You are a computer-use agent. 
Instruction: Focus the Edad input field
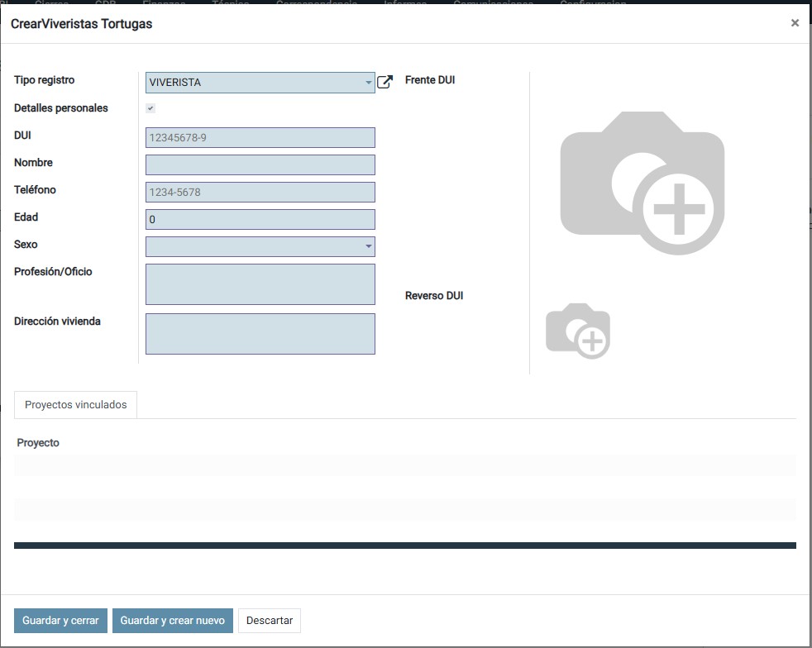click(260, 220)
